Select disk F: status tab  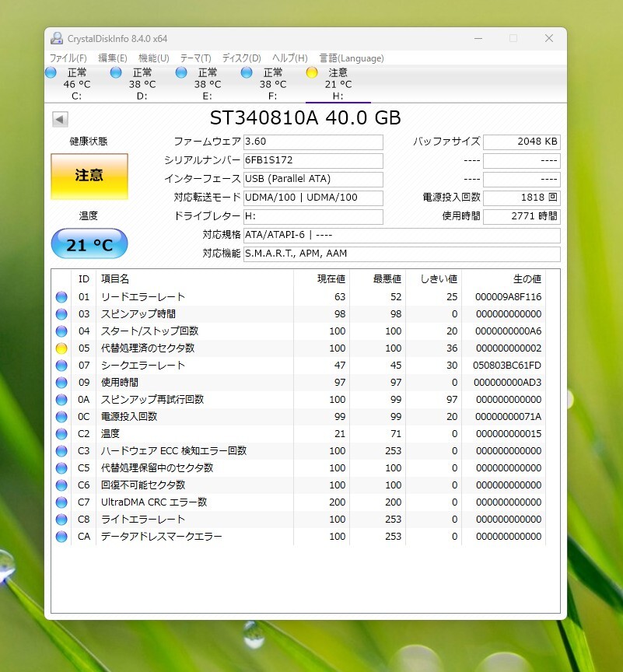pos(273,85)
